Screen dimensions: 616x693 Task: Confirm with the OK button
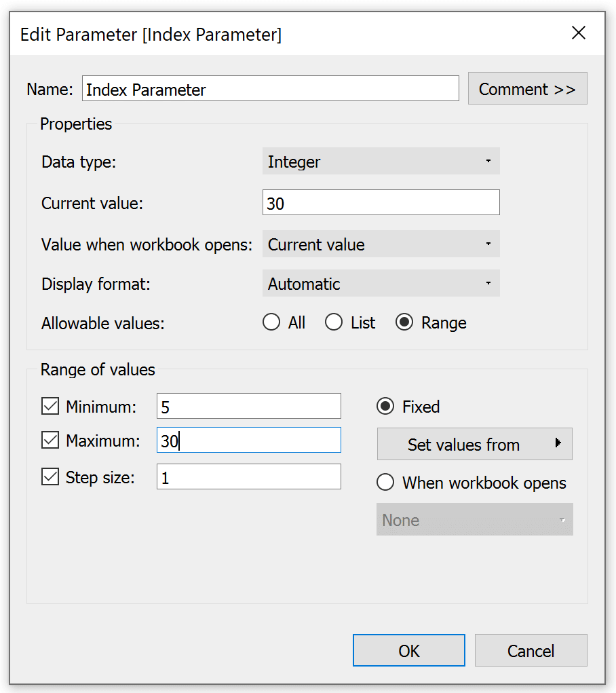(x=409, y=650)
